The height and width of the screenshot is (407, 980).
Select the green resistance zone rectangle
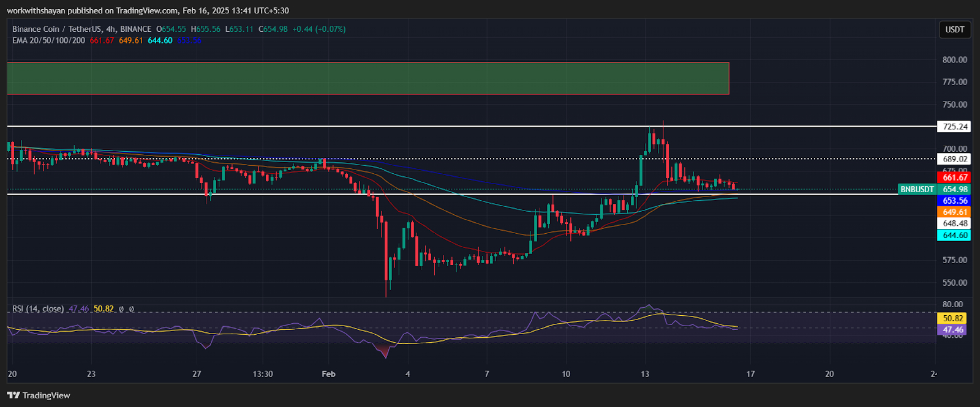tap(367, 78)
